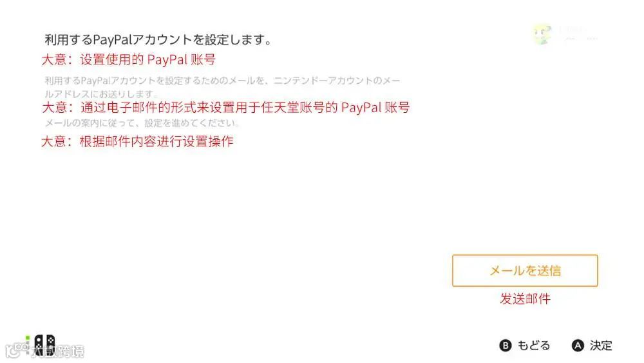
Task: Click the red caption 发送邮件
Action: (525, 299)
